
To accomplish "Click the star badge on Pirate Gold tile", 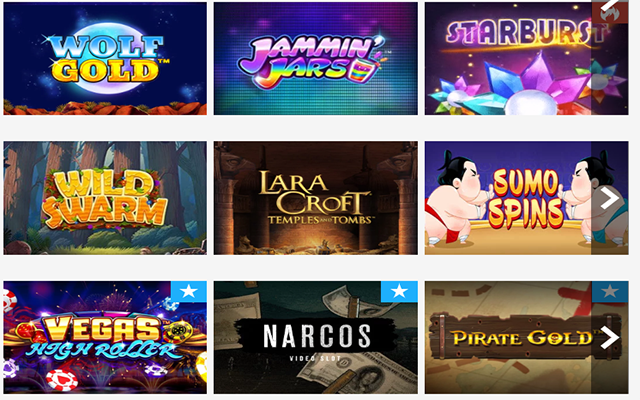I will [x=610, y=291].
